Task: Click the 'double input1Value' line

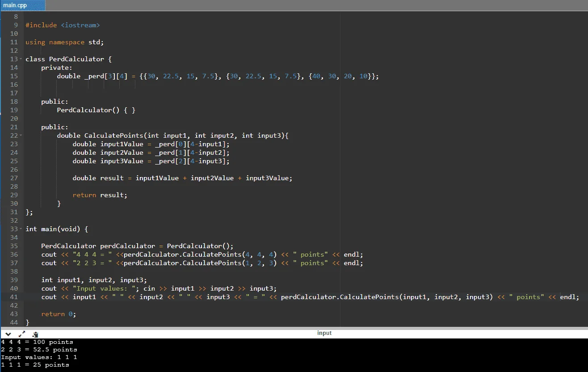Action: coord(151,144)
